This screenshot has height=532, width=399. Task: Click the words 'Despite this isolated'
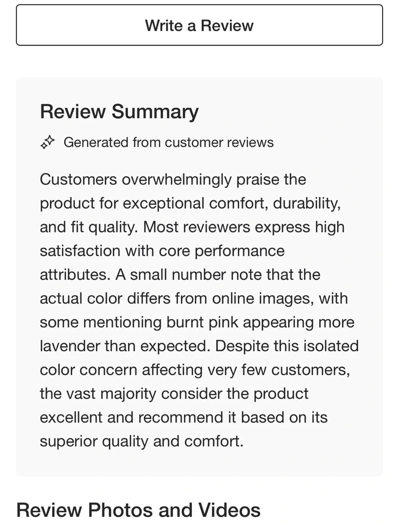click(x=287, y=346)
